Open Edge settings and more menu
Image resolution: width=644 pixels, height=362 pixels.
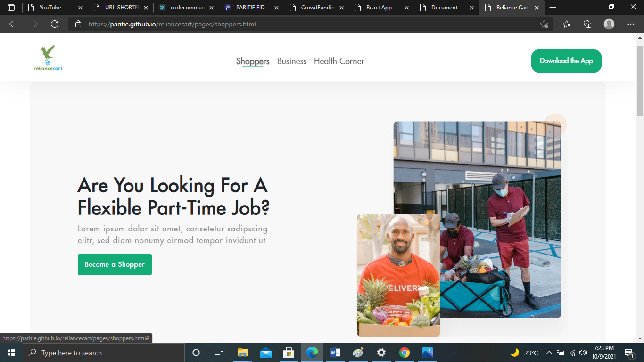point(631,24)
